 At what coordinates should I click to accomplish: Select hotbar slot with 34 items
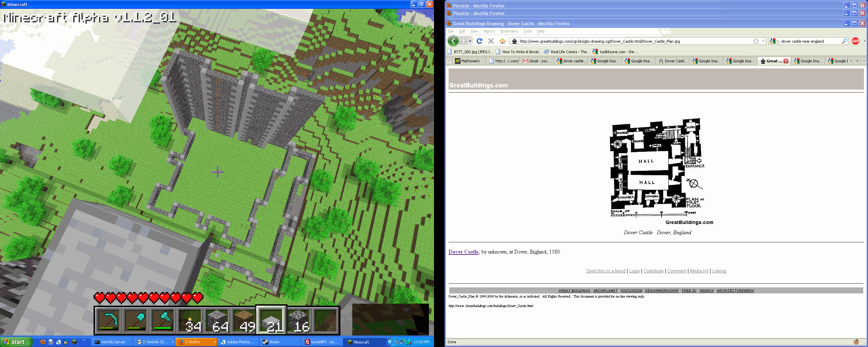coord(190,320)
